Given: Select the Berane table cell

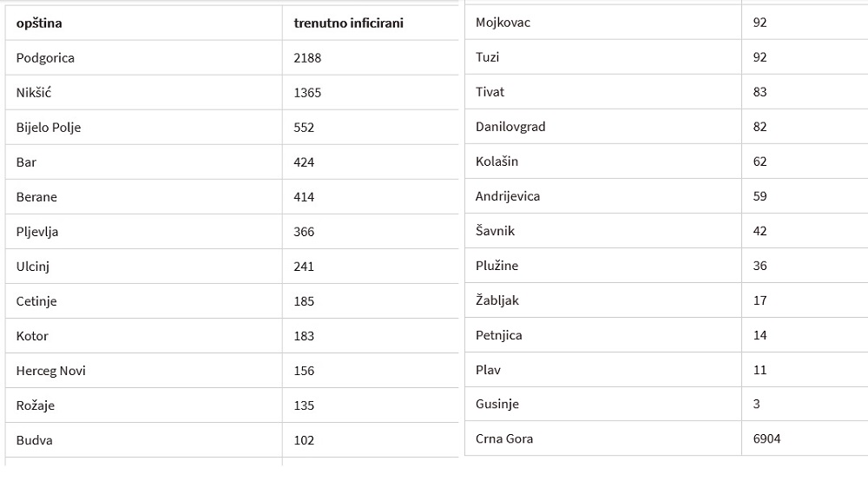Looking at the screenshot, I should (144, 196).
